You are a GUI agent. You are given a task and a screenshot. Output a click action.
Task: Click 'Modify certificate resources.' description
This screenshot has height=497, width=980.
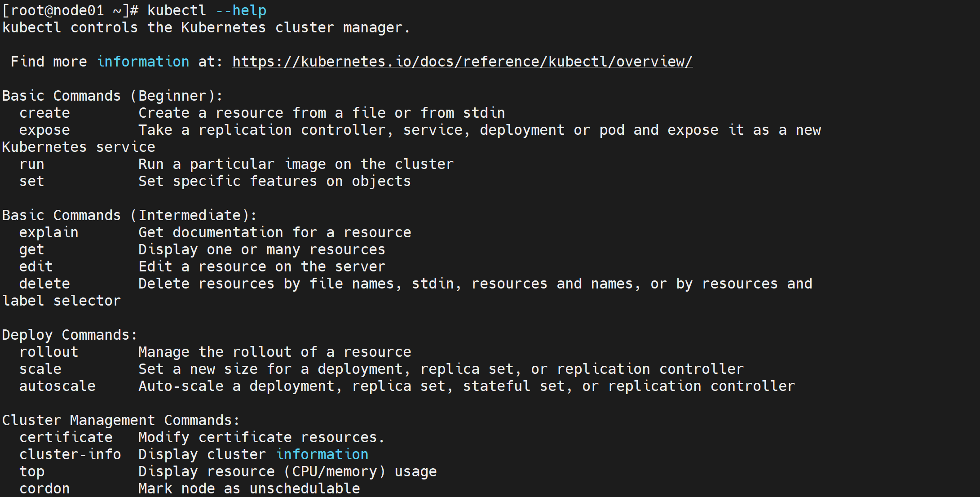click(261, 437)
